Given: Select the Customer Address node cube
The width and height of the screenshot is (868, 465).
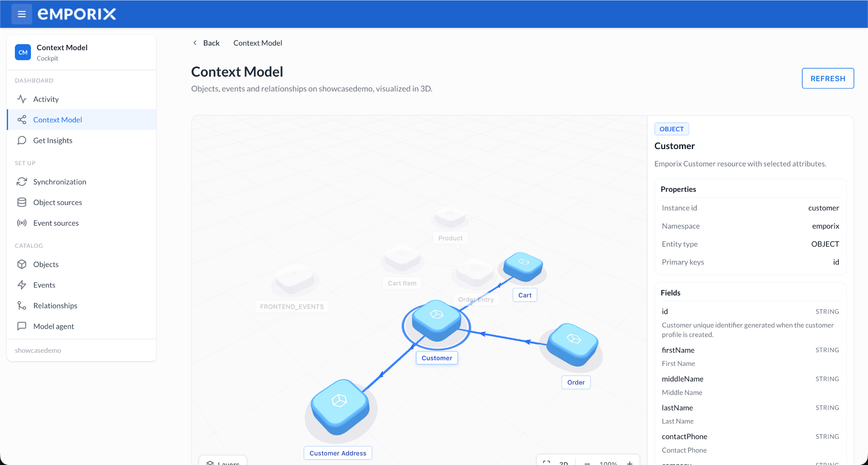Looking at the screenshot, I should [x=340, y=407].
